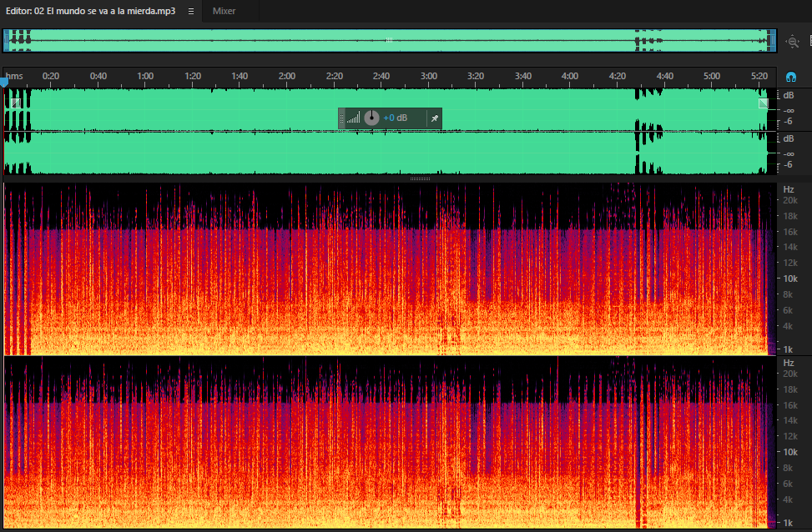This screenshot has width=812, height=532.
Task: Click the center grip of overview navigator
Action: coord(389,40)
